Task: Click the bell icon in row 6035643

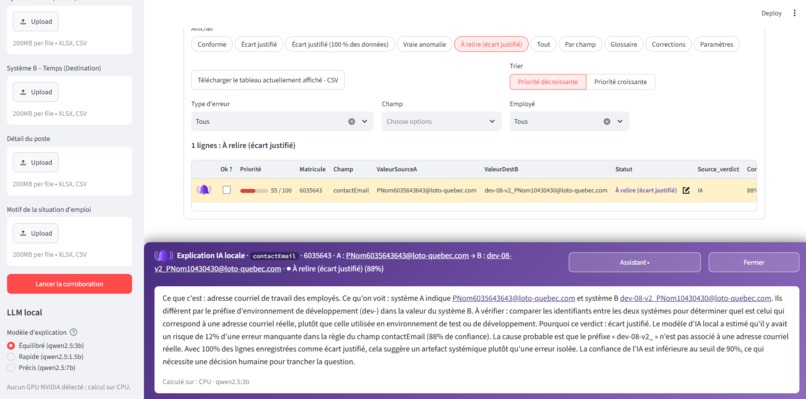Action: (x=204, y=190)
